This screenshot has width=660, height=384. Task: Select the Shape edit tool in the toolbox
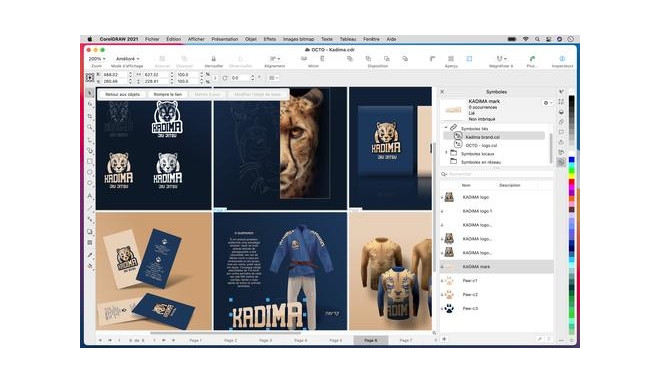point(90,104)
